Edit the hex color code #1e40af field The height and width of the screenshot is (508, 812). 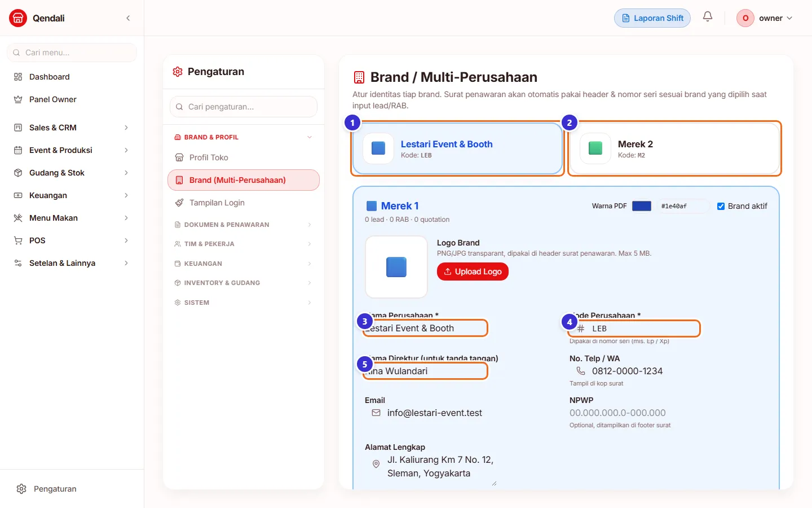click(682, 206)
